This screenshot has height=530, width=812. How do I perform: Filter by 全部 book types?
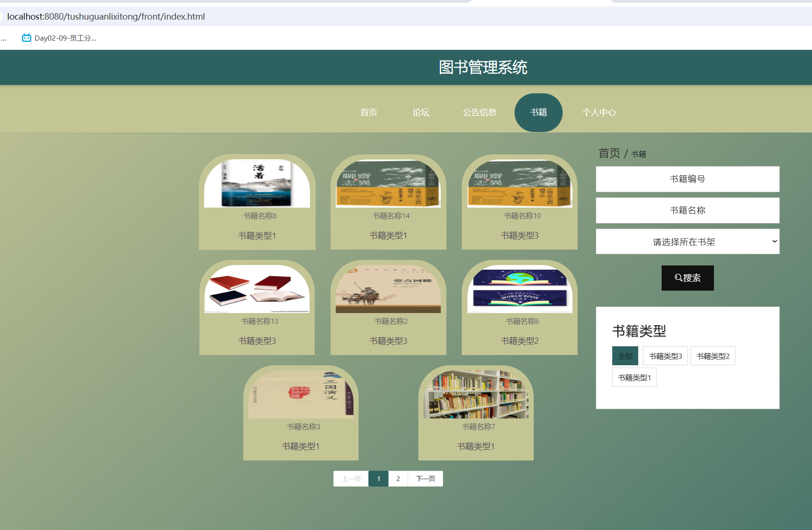coord(625,356)
